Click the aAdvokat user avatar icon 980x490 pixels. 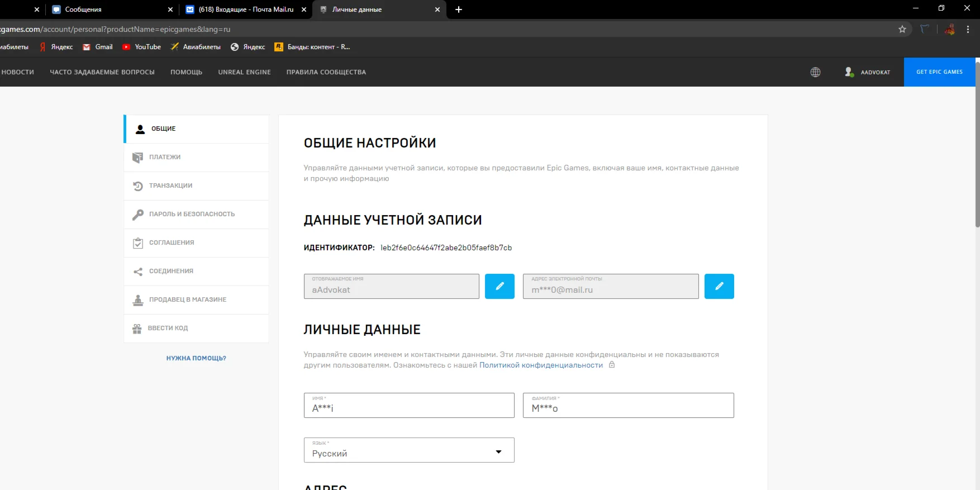[x=849, y=72]
